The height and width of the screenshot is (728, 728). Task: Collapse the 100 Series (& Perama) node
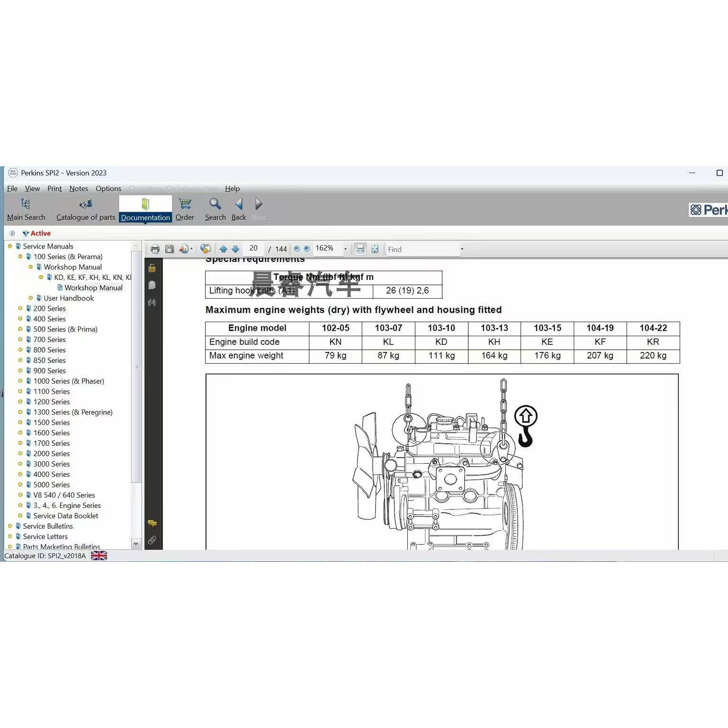click(x=20, y=257)
